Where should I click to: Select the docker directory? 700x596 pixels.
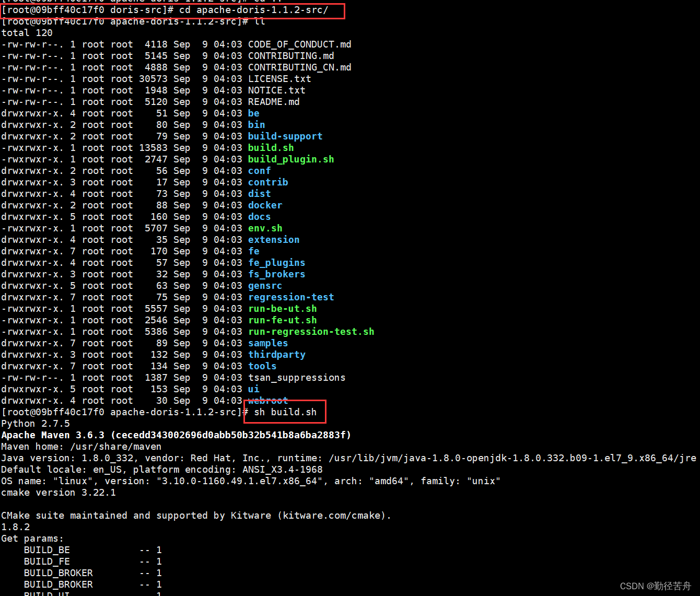[x=264, y=205]
